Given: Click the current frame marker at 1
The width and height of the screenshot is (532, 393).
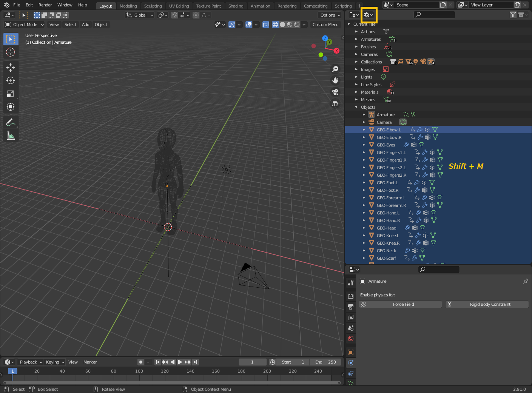Looking at the screenshot, I should (x=12, y=371).
